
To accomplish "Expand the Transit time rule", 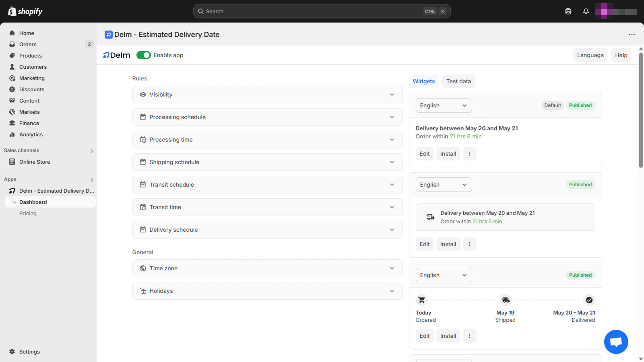I will pyautogui.click(x=267, y=207).
